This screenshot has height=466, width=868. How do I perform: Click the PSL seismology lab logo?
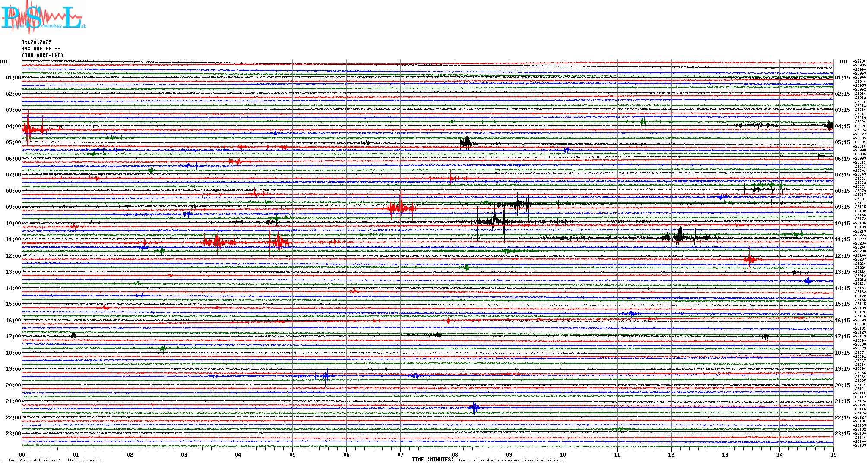click(43, 17)
